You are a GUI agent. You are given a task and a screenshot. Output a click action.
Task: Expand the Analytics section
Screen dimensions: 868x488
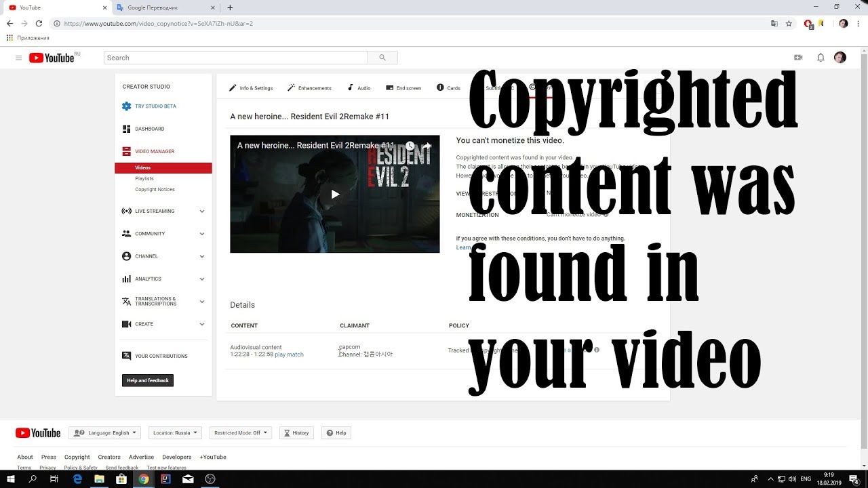coord(202,279)
